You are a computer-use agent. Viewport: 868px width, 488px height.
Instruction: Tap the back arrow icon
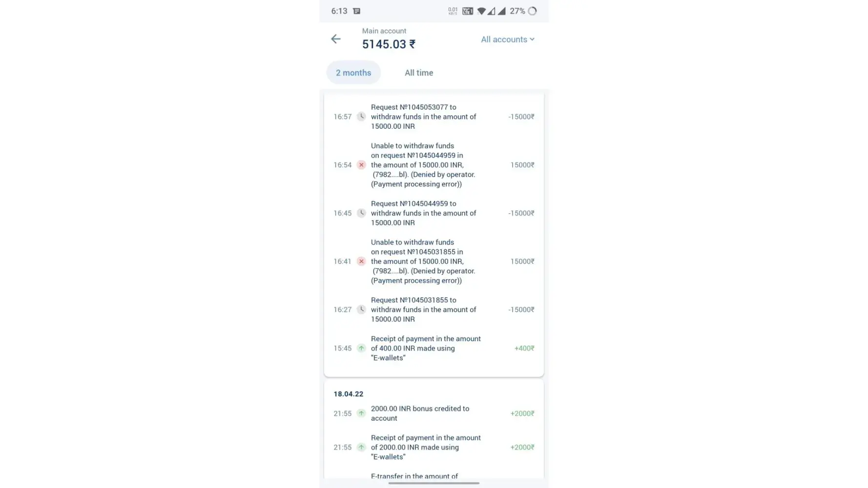click(335, 39)
